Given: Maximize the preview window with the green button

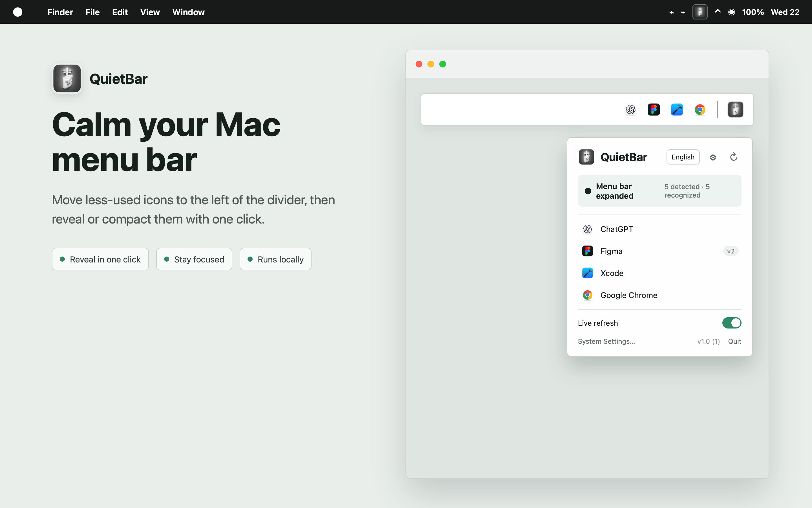Looking at the screenshot, I should pyautogui.click(x=443, y=64).
